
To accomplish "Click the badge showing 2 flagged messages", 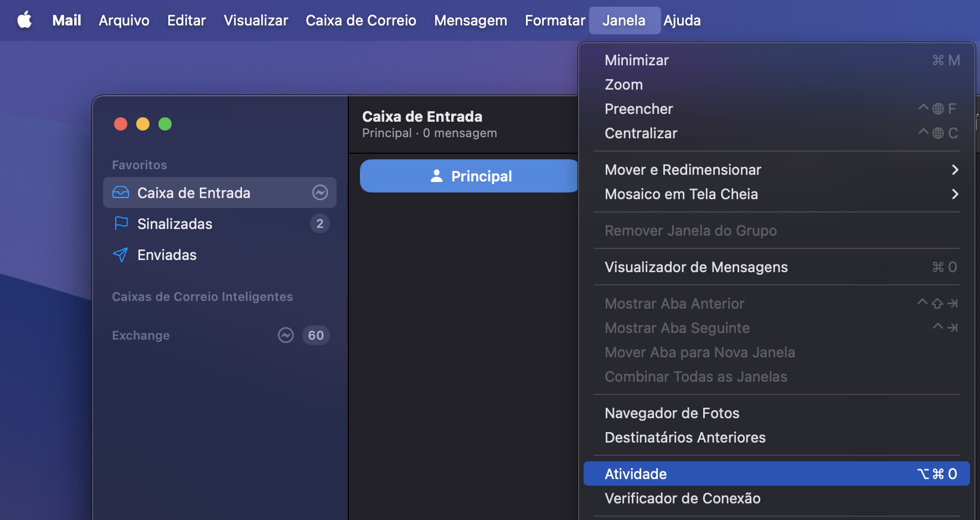I will click(321, 223).
